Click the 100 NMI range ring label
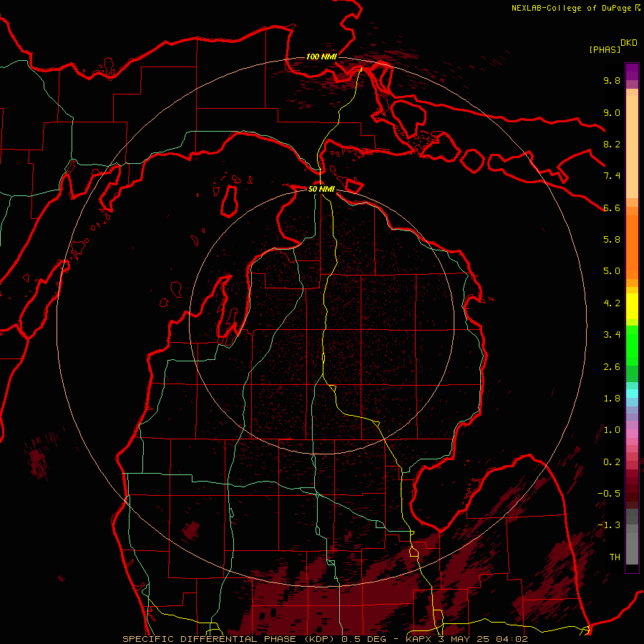644x644 pixels. (321, 57)
